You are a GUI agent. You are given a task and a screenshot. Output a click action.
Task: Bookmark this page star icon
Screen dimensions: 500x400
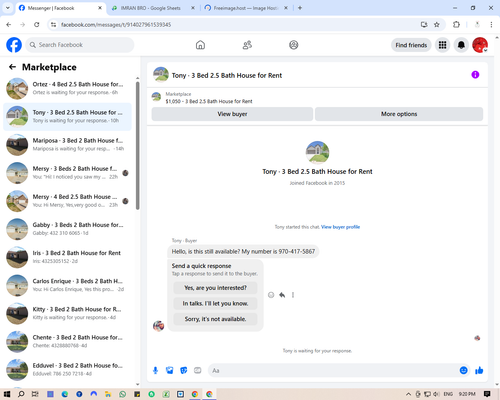tap(437, 25)
